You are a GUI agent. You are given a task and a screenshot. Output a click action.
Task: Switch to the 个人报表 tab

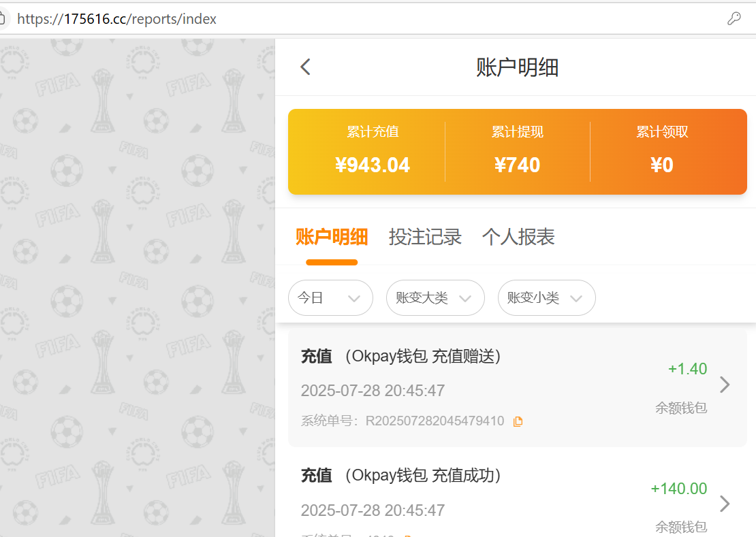coord(518,236)
